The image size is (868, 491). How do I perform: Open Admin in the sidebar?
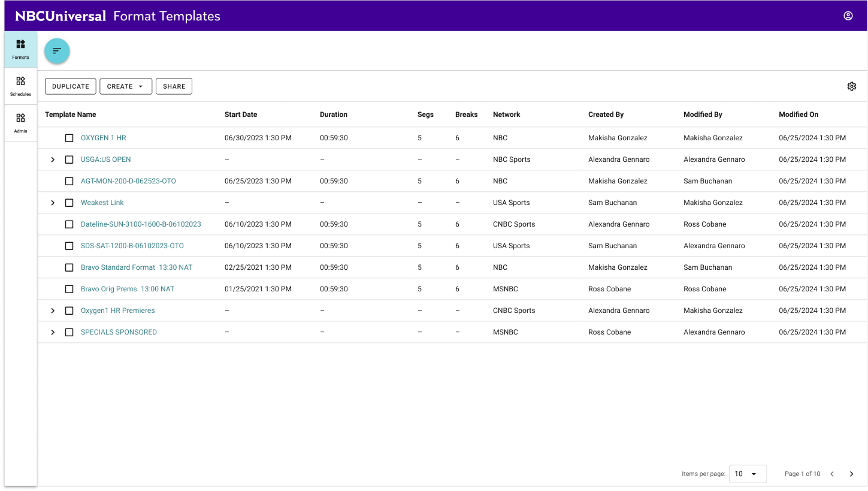[x=21, y=123]
